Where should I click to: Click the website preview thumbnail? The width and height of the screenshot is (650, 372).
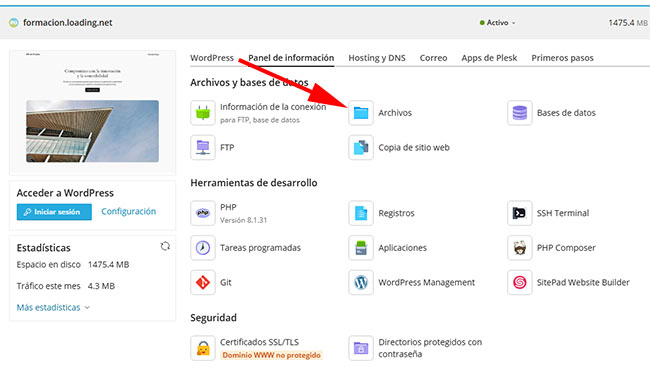(92, 112)
